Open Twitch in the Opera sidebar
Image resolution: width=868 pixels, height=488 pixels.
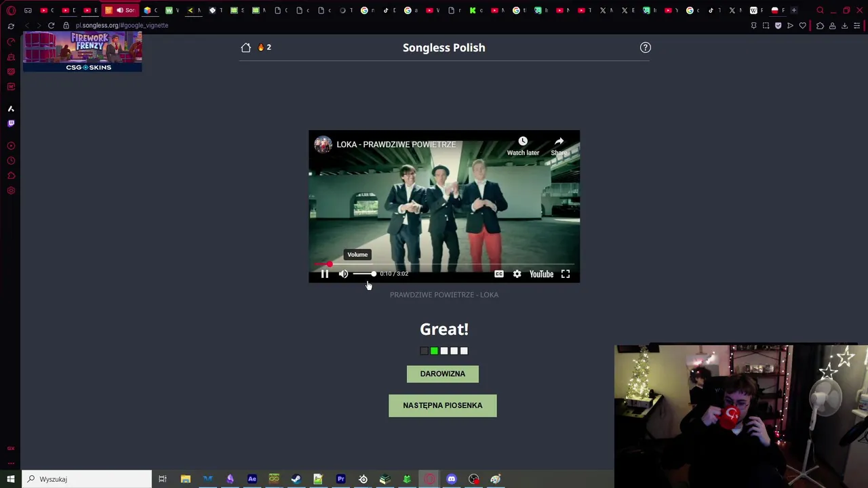click(11, 123)
